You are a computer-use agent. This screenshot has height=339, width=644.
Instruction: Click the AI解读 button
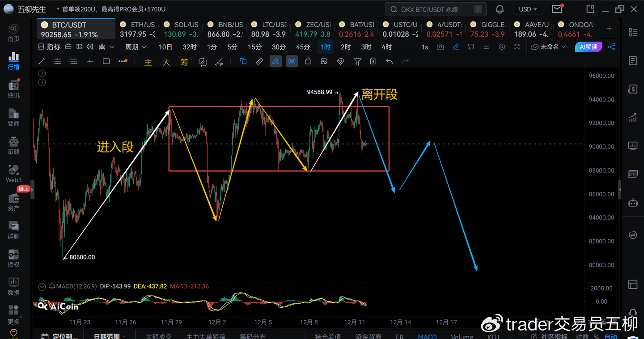[588, 47]
